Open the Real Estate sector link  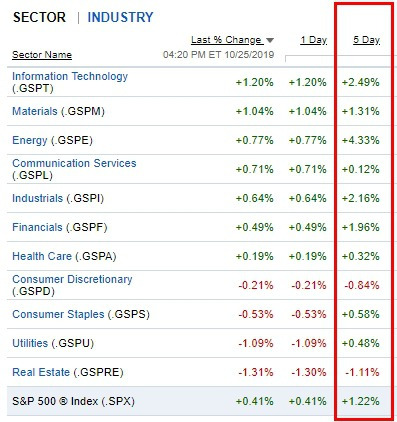point(41,372)
